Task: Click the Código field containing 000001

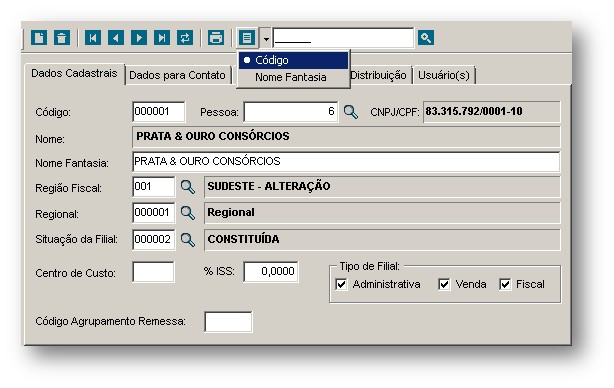Action: tap(159, 112)
